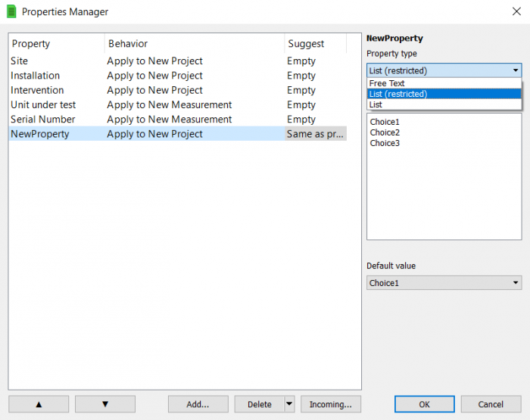
Task: Click the Same as pr... suggest cell
Action: [x=316, y=134]
